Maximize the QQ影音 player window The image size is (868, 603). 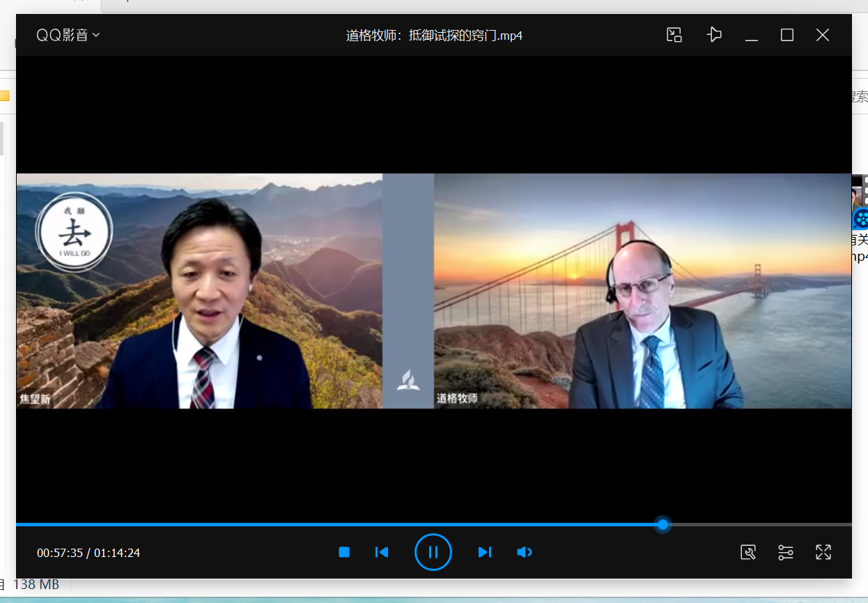click(x=787, y=35)
